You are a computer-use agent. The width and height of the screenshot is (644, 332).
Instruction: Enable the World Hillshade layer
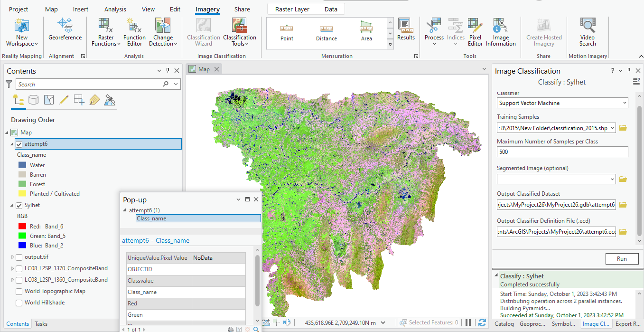click(x=19, y=303)
